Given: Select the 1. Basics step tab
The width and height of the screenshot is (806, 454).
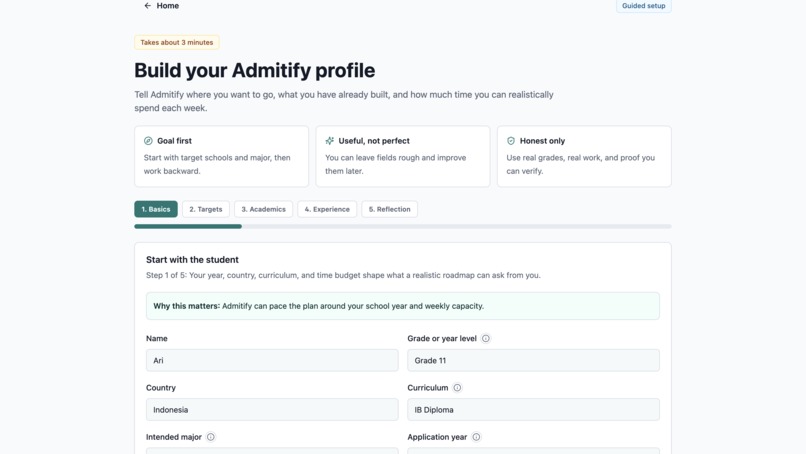Looking at the screenshot, I should [x=156, y=209].
